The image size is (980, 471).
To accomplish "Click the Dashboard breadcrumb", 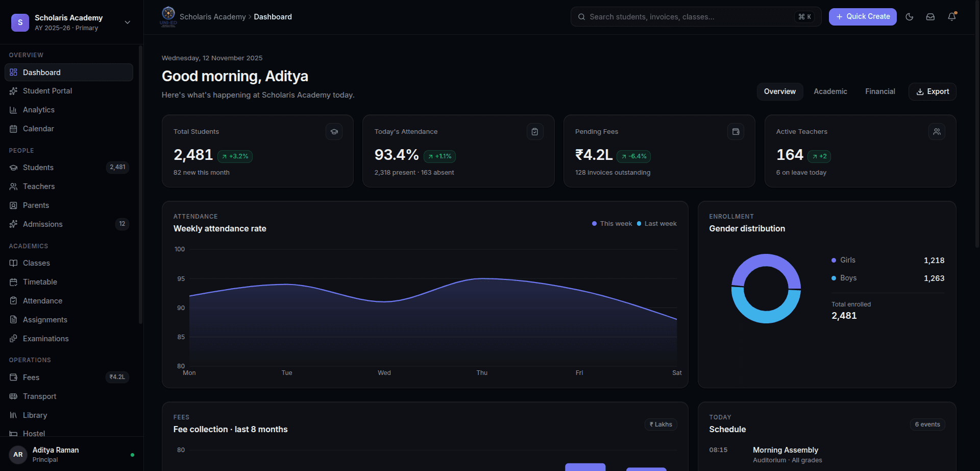I will tap(273, 17).
